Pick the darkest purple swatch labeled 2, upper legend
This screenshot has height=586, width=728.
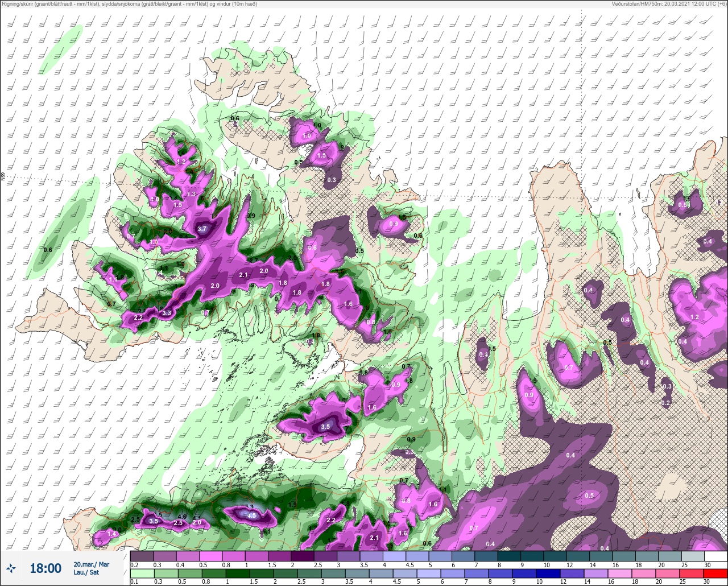[302, 556]
